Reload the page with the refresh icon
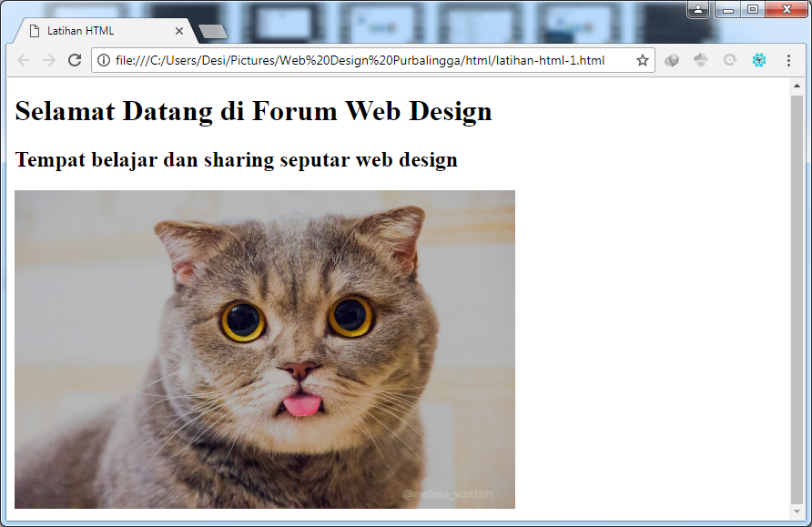 (x=75, y=60)
